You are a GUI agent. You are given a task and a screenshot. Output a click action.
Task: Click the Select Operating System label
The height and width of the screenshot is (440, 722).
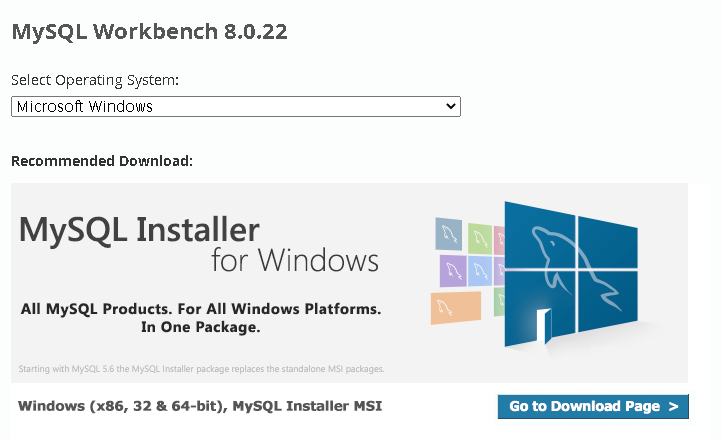point(94,80)
